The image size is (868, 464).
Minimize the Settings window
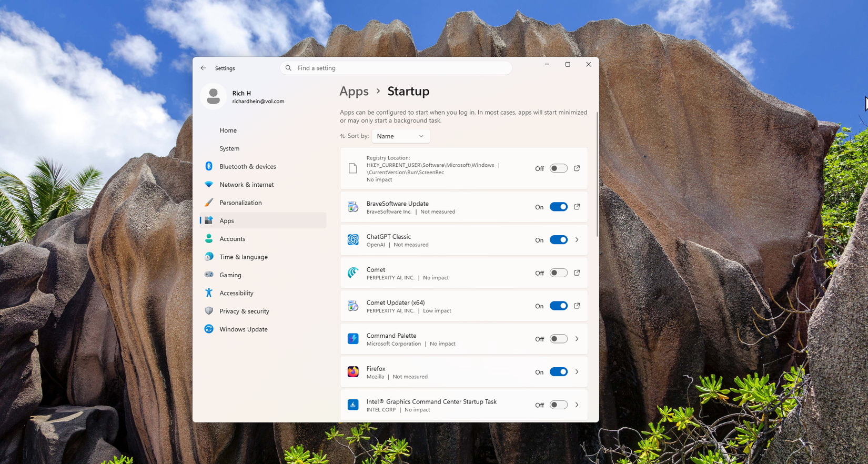(547, 64)
